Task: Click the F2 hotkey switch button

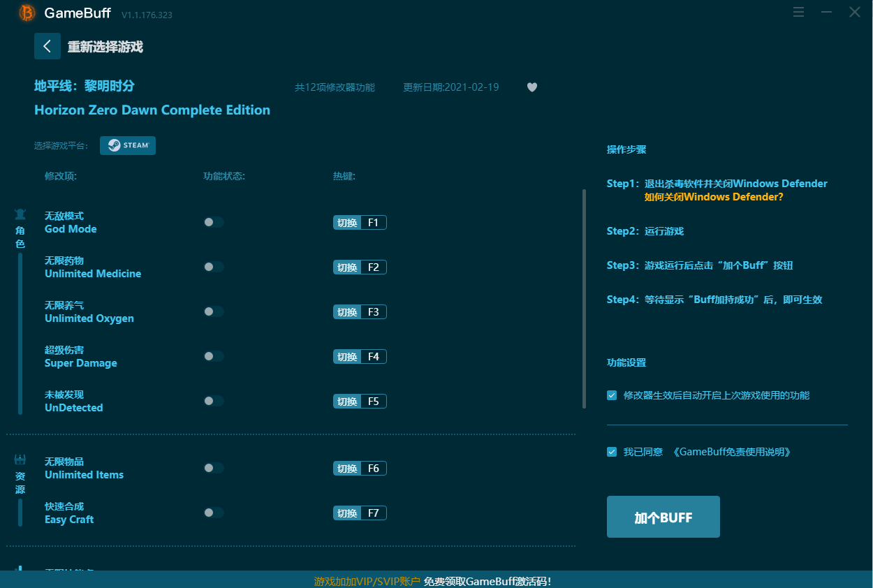Action: pos(360,267)
